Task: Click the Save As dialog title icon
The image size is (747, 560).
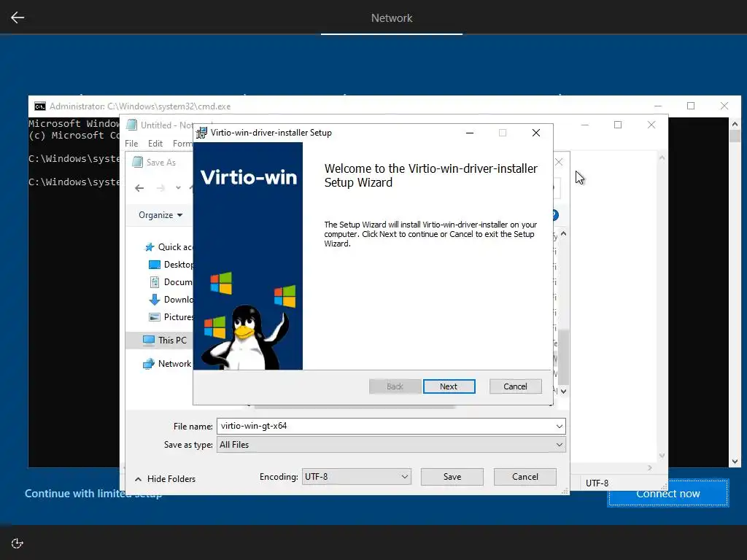Action: pos(138,163)
